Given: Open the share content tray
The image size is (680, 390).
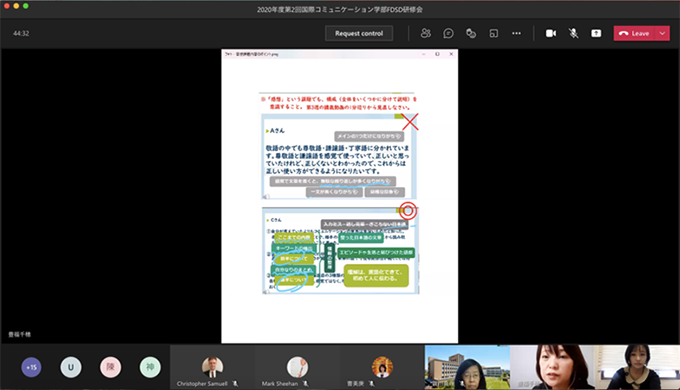Looking at the screenshot, I should click(x=596, y=33).
